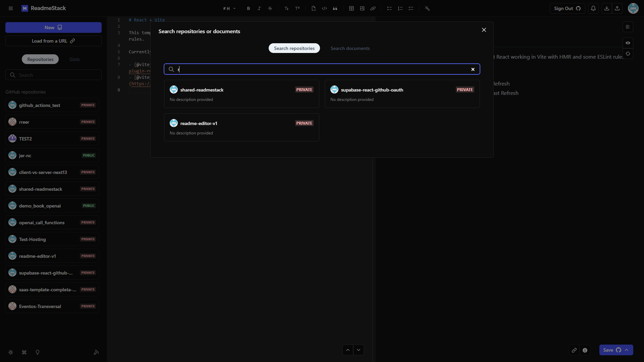Screen dimensions: 644x362
Task: Insert a bulleted list
Action: click(389, 8)
